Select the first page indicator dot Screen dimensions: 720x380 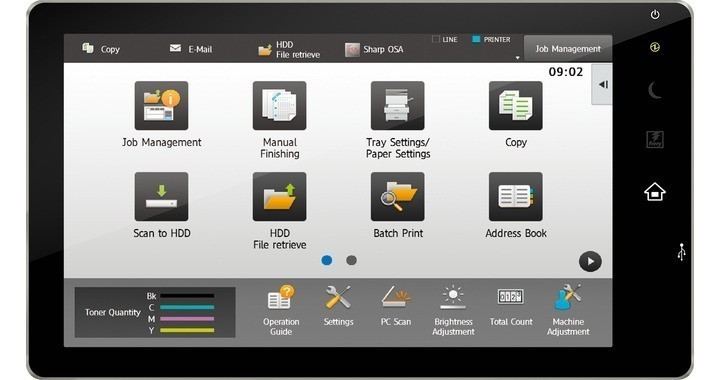pyautogui.click(x=326, y=260)
